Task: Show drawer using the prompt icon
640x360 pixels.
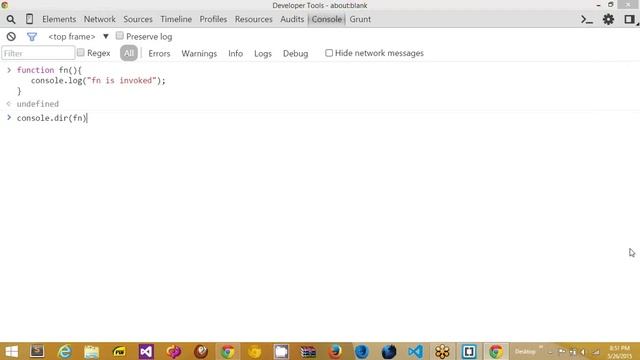Action: (587, 19)
